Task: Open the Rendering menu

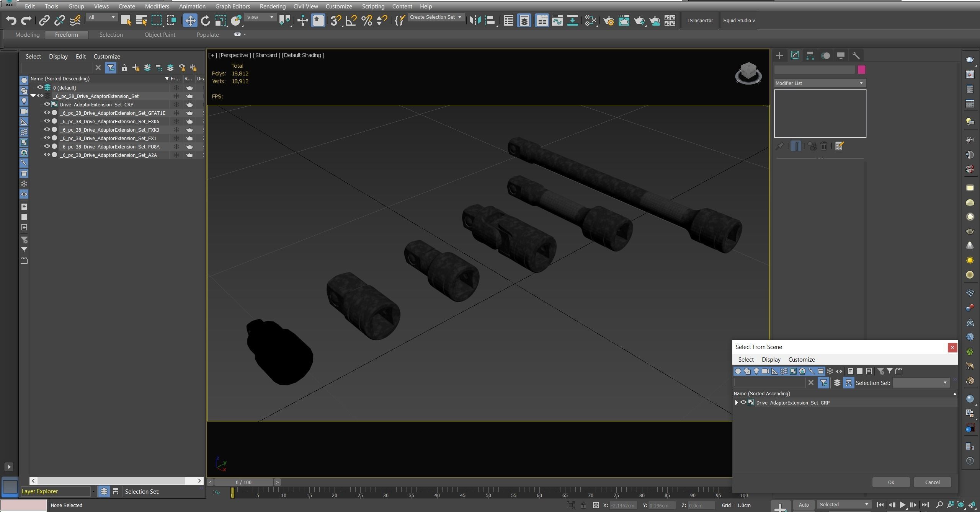Action: tap(272, 7)
